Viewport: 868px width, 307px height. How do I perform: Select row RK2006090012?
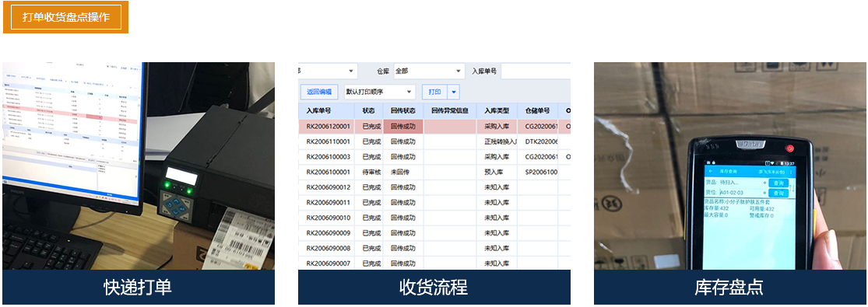[434, 187]
